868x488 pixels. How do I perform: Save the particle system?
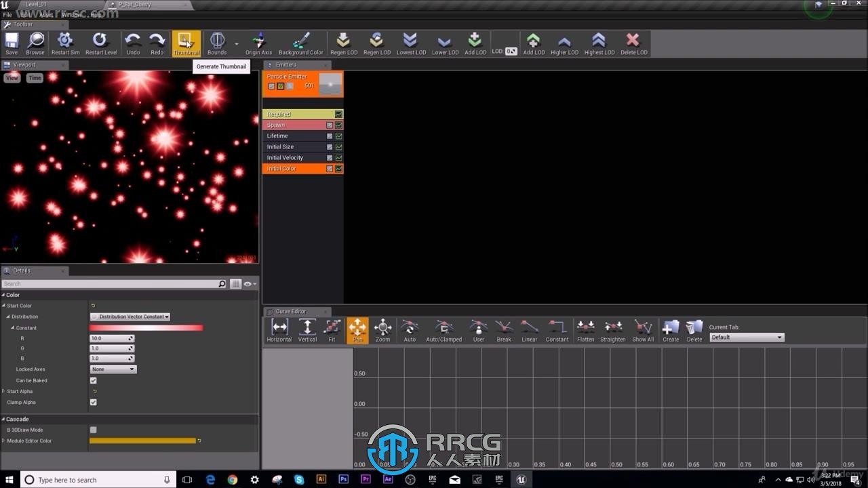click(x=12, y=43)
